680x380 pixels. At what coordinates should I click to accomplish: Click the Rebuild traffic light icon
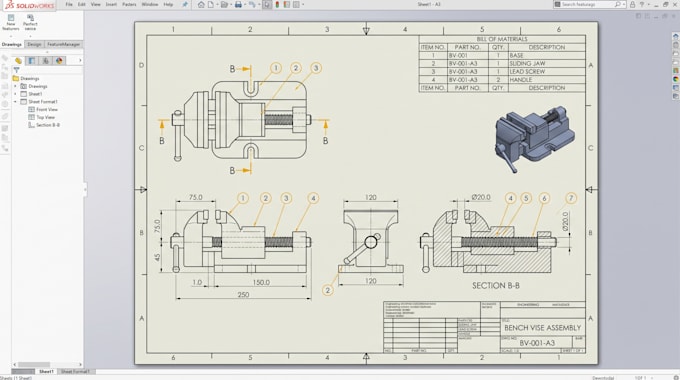click(x=277, y=4)
